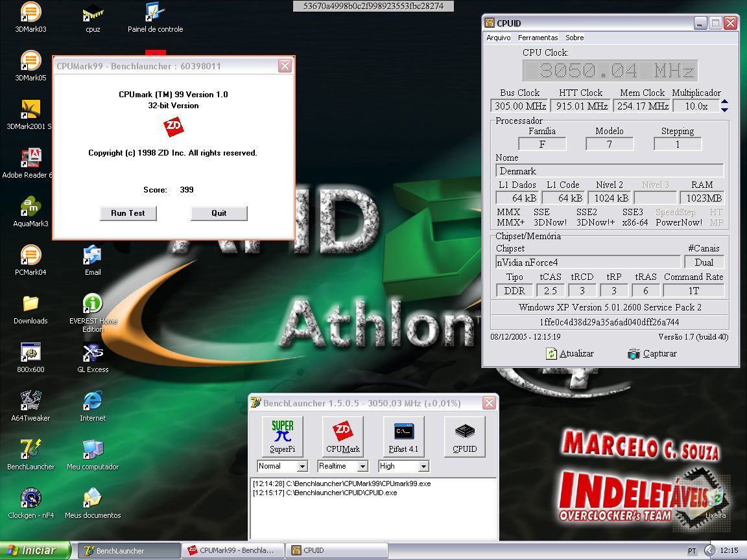This screenshot has width=747, height=560.
Task: Click the Command Rate value 1T
Action: click(694, 290)
